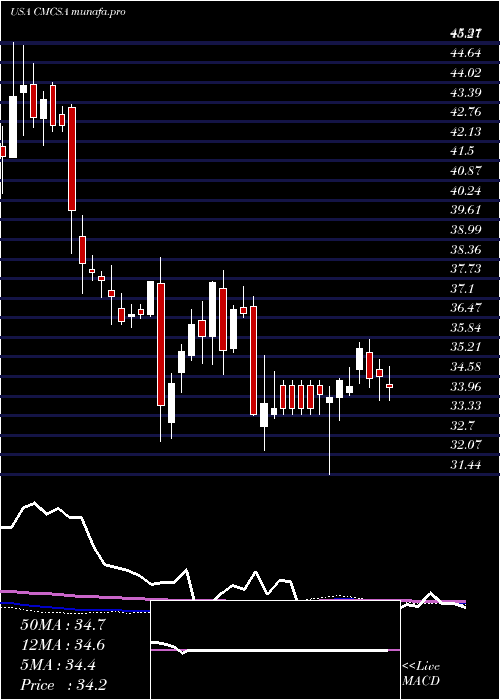Click the 40.24 price axis label
Screen dimensions: 500x700
tap(466, 191)
